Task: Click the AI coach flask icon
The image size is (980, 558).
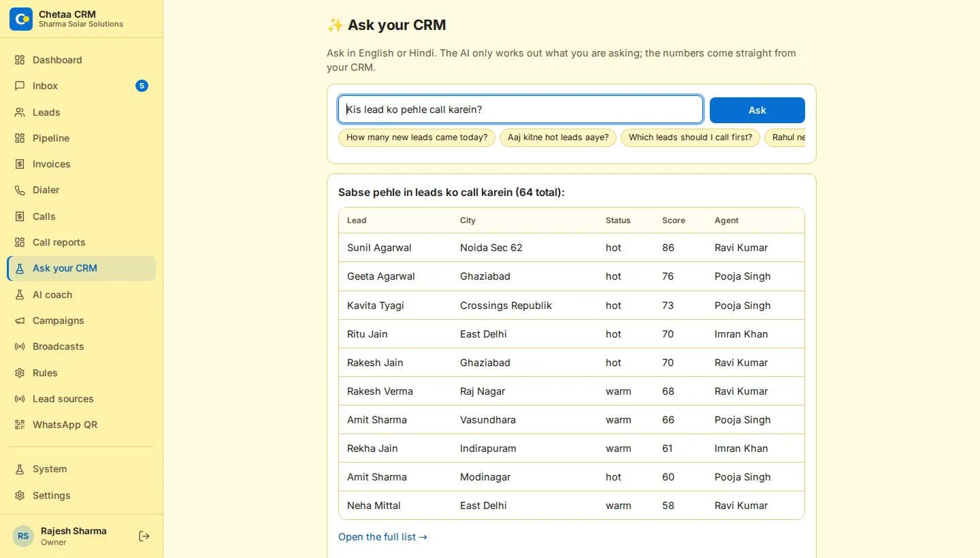Action: pos(20,295)
